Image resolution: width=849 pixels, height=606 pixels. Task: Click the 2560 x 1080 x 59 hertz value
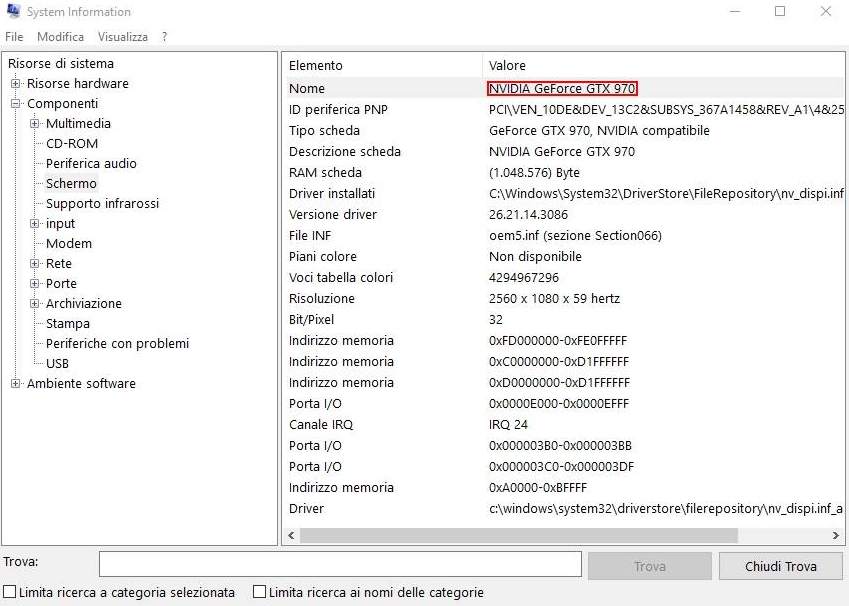[554, 298]
